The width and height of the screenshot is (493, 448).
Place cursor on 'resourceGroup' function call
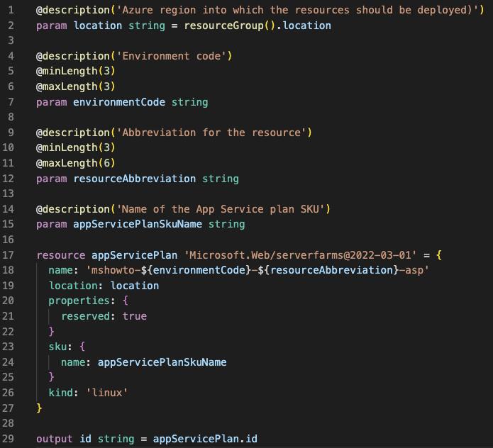(x=223, y=26)
